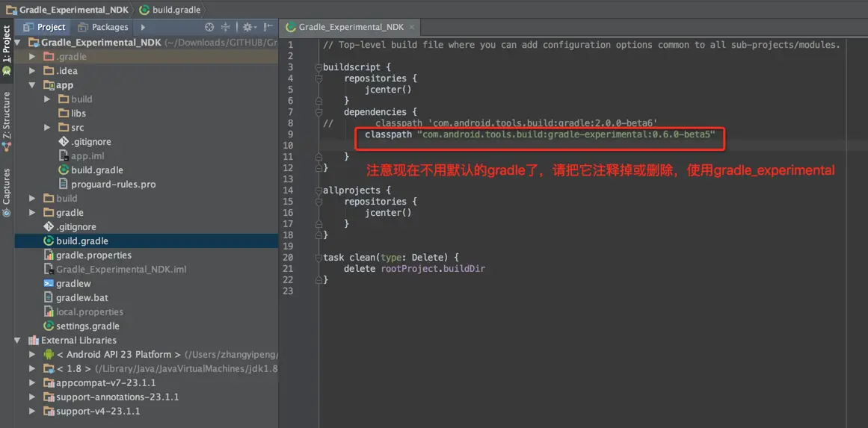The height and width of the screenshot is (428, 868).
Task: Click the Android platform robot icon
Action: point(49,355)
